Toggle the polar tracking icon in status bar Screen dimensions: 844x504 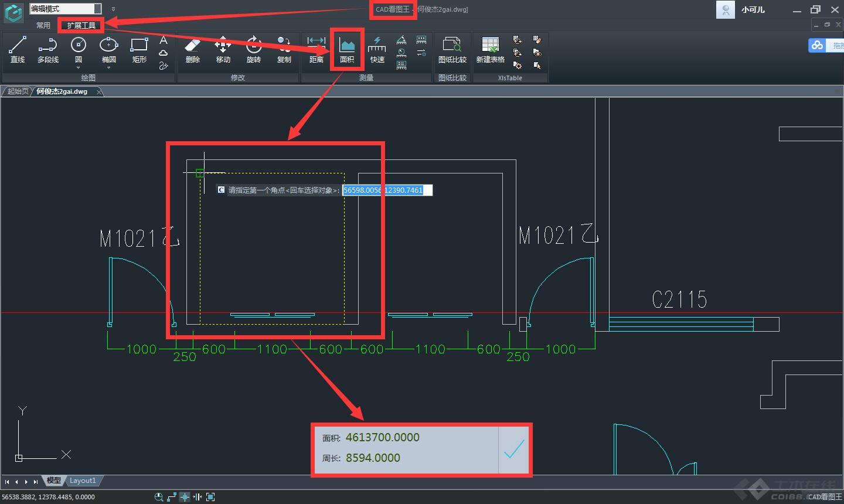pos(172,497)
